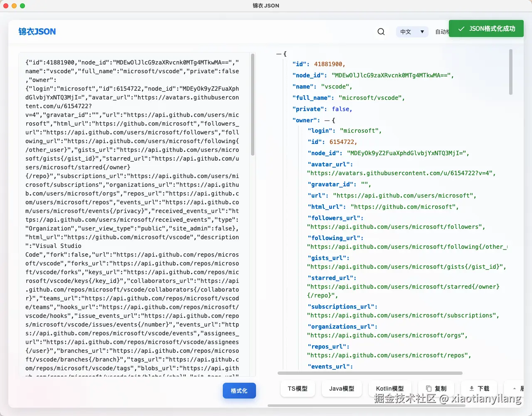Click the "avatar_url" key
Viewport: 532px width, 416px height.
[330, 164]
